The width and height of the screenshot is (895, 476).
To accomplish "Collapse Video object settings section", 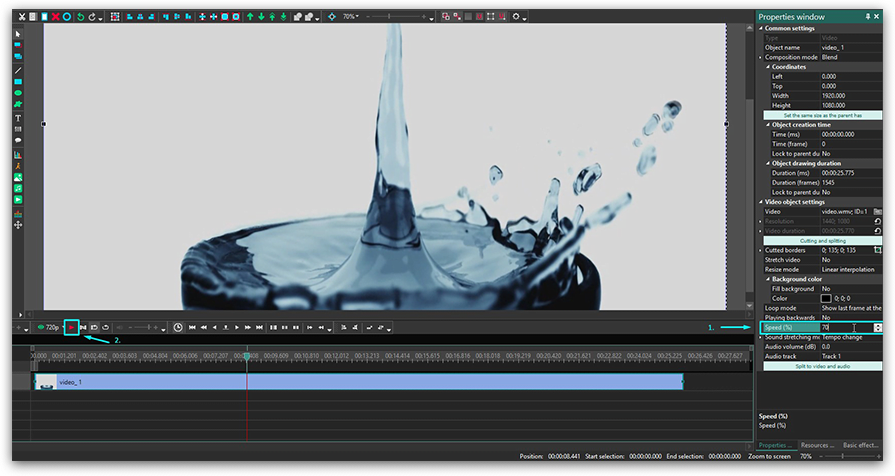I will coord(761,201).
